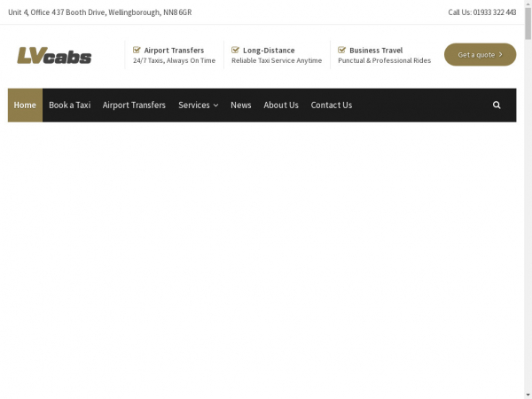Viewport: 532px width, 399px height.
Task: Go to the Home tab
Action: coord(25,105)
